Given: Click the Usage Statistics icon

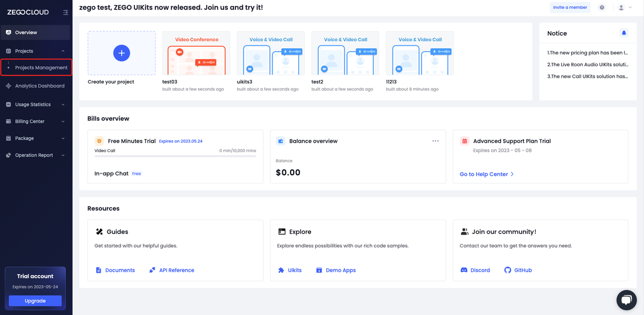Looking at the screenshot, I should [x=9, y=104].
